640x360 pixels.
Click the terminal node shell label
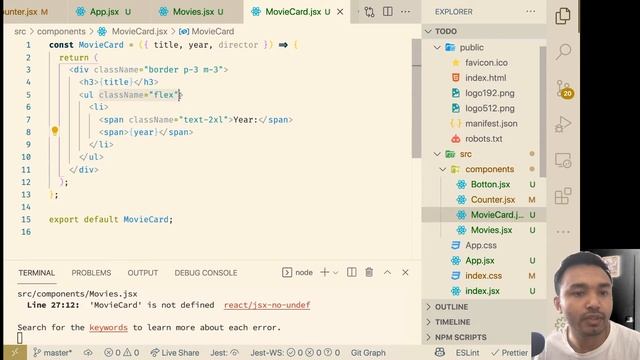(x=298, y=272)
